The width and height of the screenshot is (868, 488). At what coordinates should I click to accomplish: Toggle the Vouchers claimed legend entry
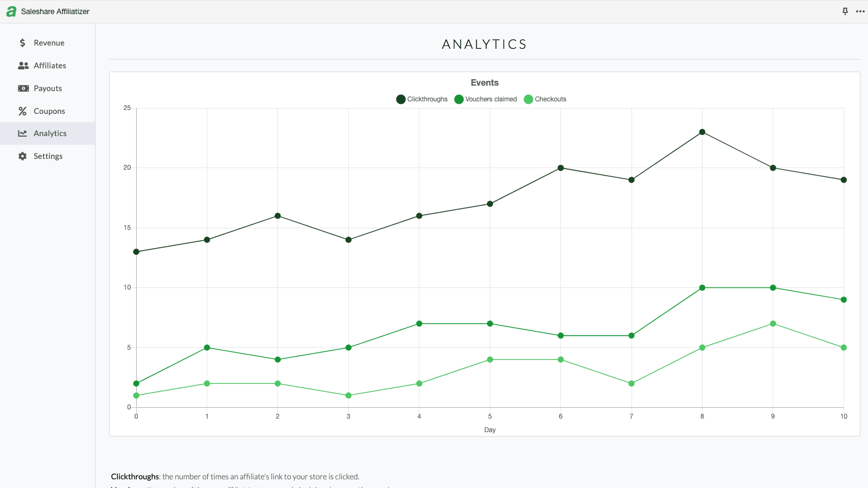pyautogui.click(x=485, y=99)
